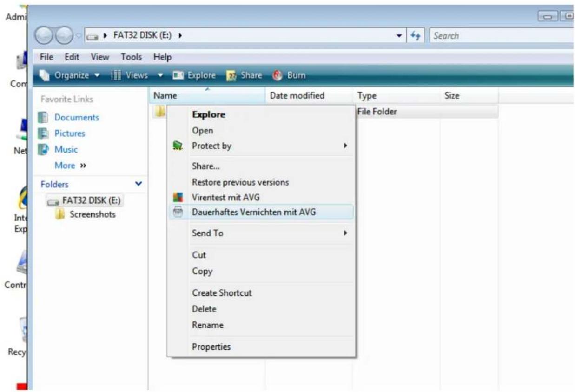Choose Rename from the context menu
Image resolution: width=575 pixels, height=392 pixels.
[261, 325]
